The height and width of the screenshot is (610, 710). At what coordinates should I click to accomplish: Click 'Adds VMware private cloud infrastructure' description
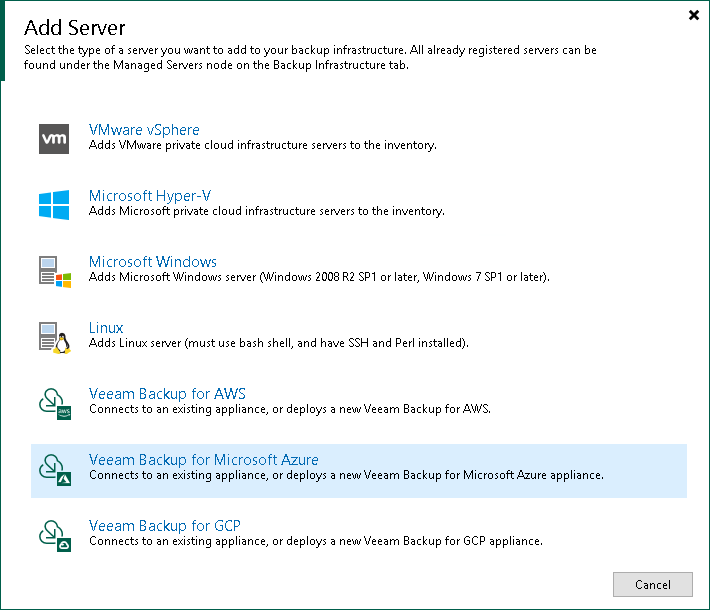pyautogui.click(x=263, y=145)
